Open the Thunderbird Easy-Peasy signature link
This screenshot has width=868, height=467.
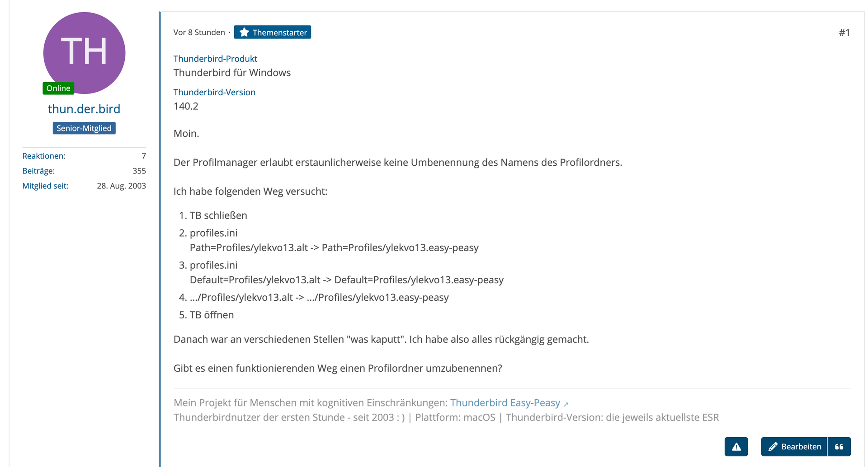click(x=505, y=403)
